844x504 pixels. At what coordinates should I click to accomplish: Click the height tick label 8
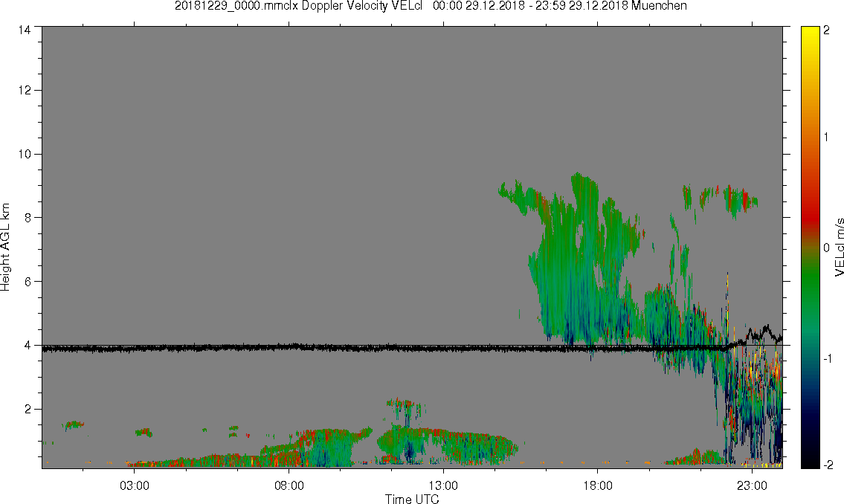pos(28,217)
